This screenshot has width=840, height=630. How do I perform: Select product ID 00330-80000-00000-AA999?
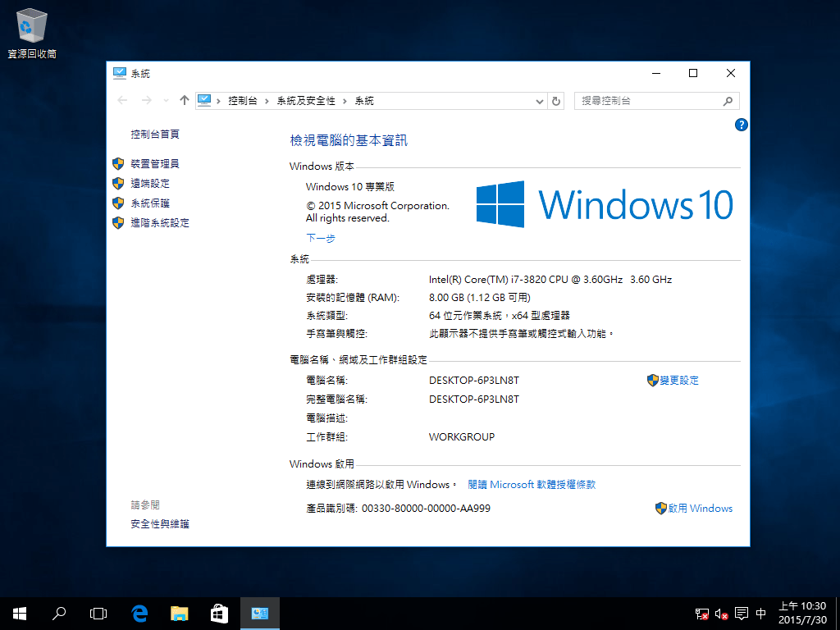pos(426,509)
